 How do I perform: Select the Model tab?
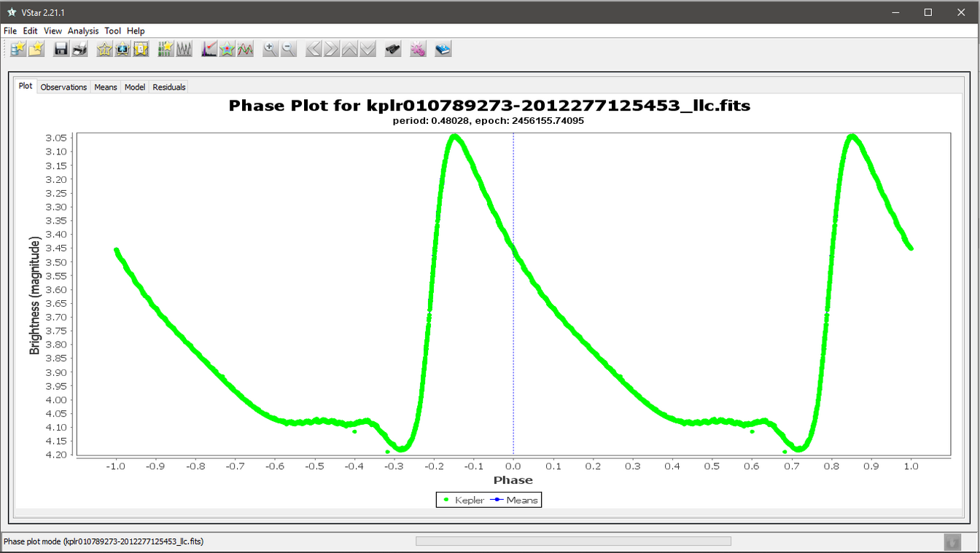coord(135,87)
